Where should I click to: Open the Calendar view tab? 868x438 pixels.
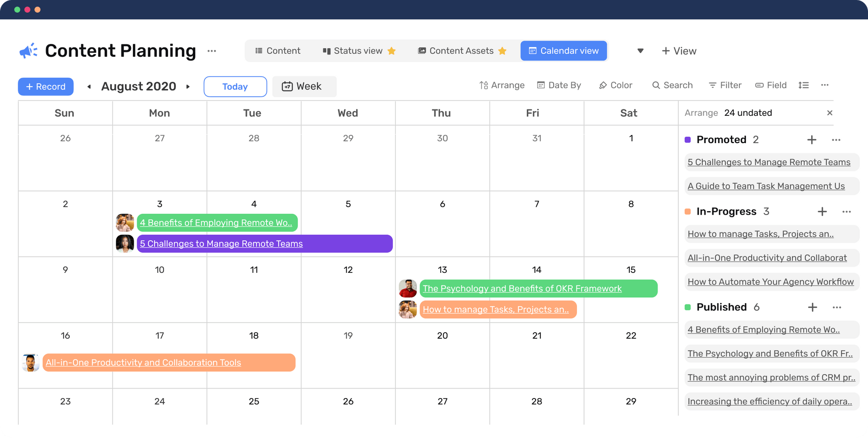click(x=563, y=51)
